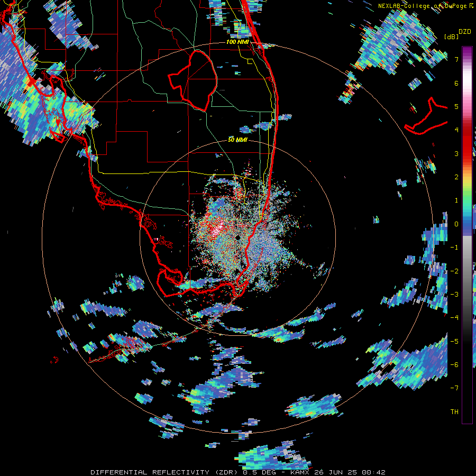Screen dimensions: 476x476
Task: Click the '0' value on color scale
Action: [456, 224]
